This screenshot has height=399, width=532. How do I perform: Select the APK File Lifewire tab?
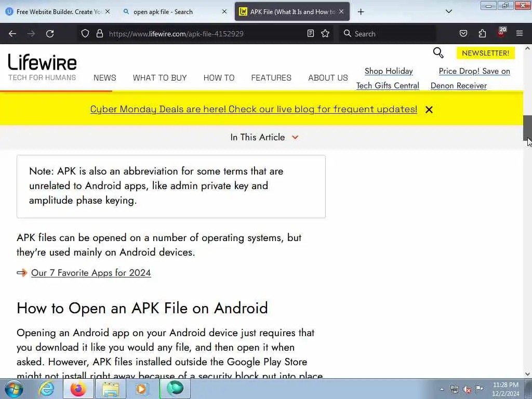[x=292, y=12]
